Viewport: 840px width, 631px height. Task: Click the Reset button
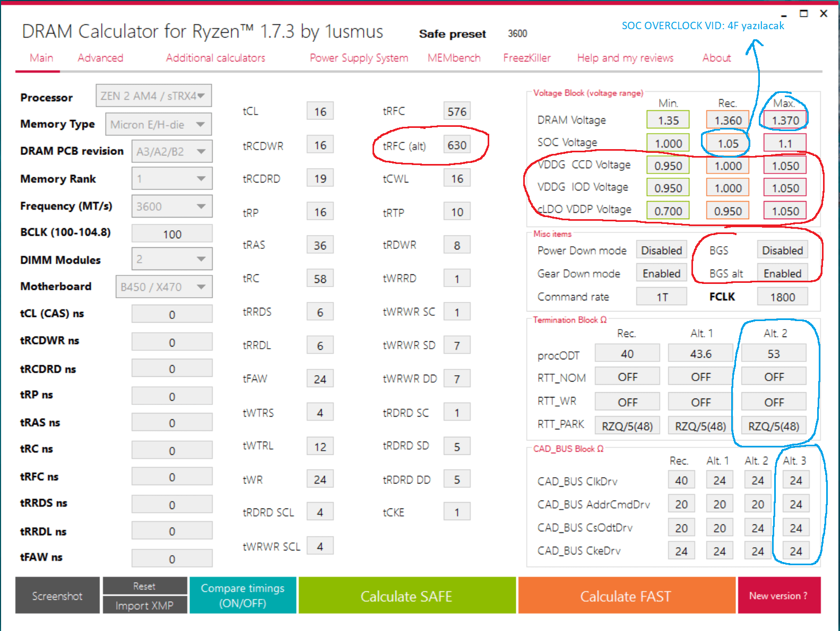pyautogui.click(x=145, y=586)
